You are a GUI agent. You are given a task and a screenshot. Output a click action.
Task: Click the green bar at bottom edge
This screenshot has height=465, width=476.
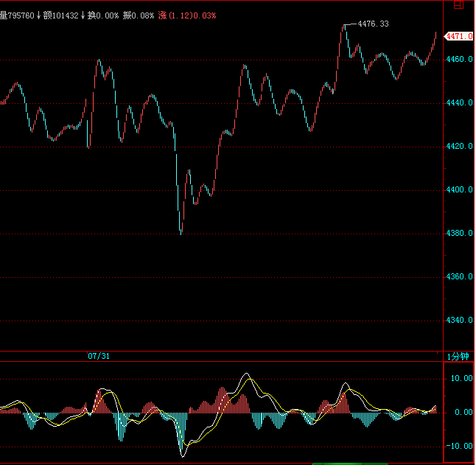pyautogui.click(x=349, y=463)
